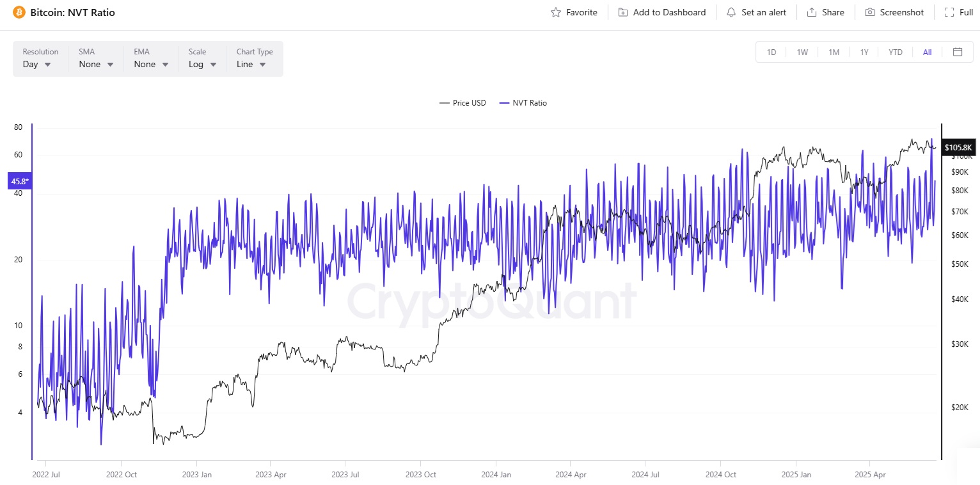
Task: Click the Favorite label
Action: (581, 12)
